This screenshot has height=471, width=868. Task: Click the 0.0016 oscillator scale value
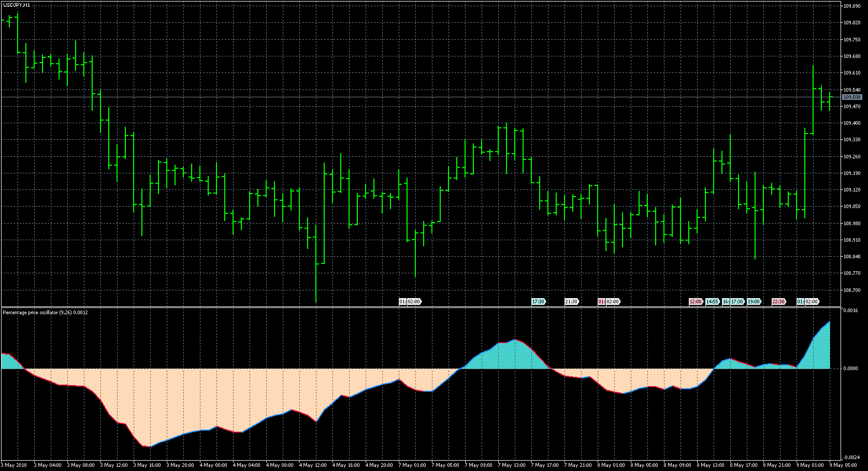click(x=850, y=311)
